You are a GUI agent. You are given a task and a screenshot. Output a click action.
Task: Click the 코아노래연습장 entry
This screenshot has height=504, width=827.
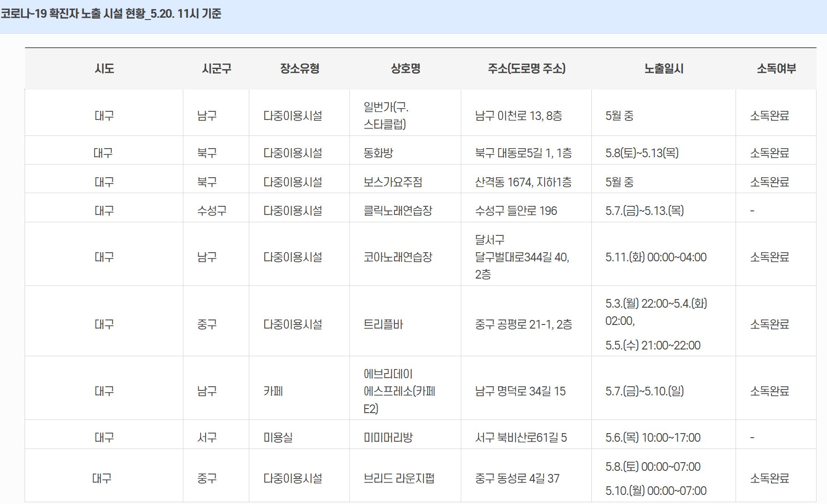(398, 257)
